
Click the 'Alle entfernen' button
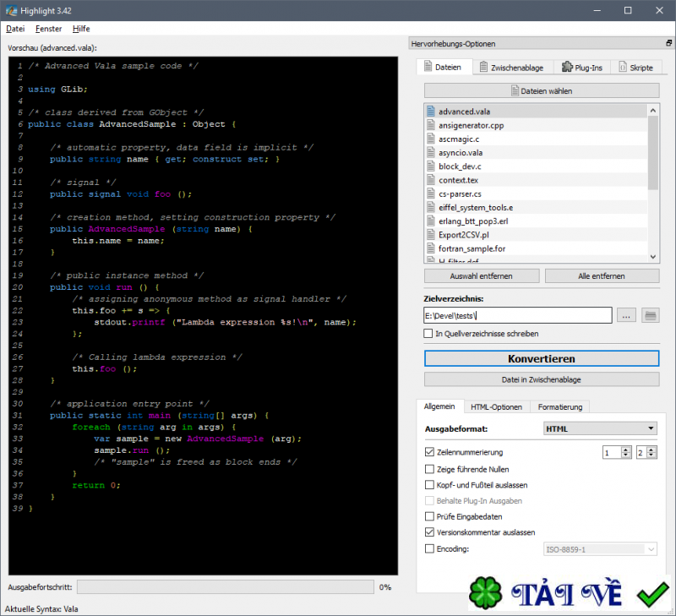tap(602, 275)
